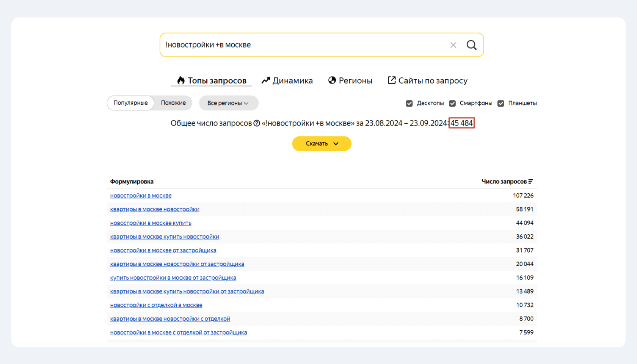Select the Похожие filter button

[x=173, y=103]
